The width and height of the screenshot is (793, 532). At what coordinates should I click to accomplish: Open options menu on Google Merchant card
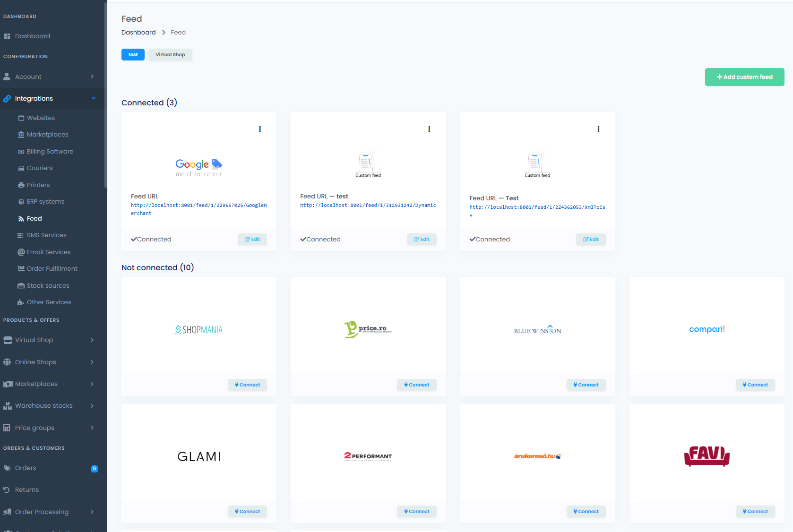click(x=260, y=129)
